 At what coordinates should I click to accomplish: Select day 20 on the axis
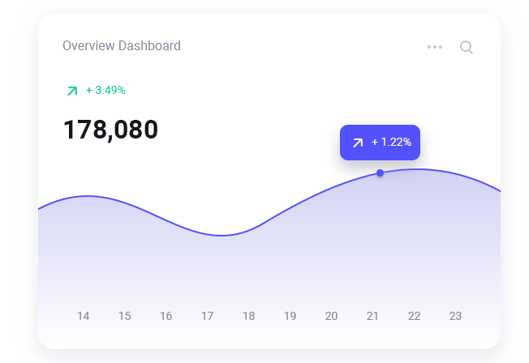tap(331, 316)
